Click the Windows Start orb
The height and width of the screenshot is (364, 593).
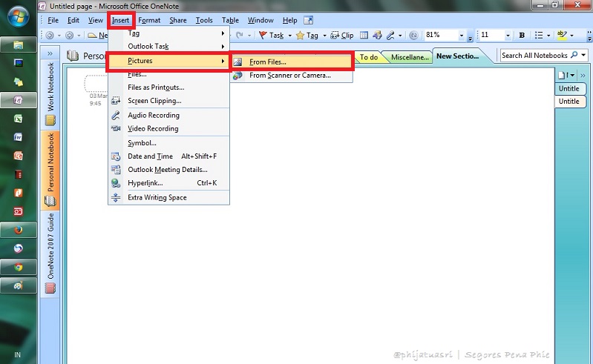18,16
